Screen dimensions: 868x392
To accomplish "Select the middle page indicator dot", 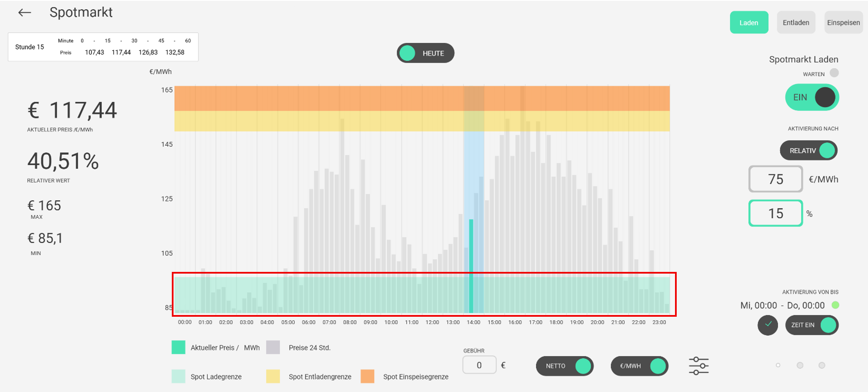I will click(x=800, y=365).
